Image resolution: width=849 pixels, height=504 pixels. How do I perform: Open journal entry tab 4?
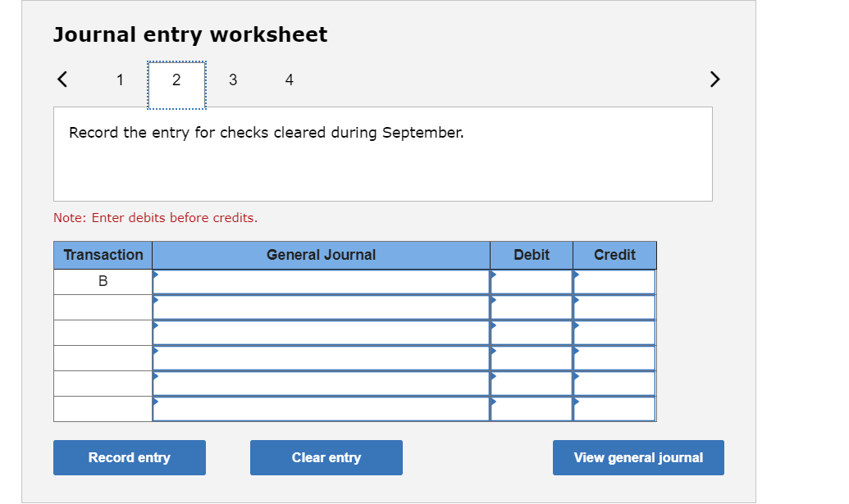(289, 80)
